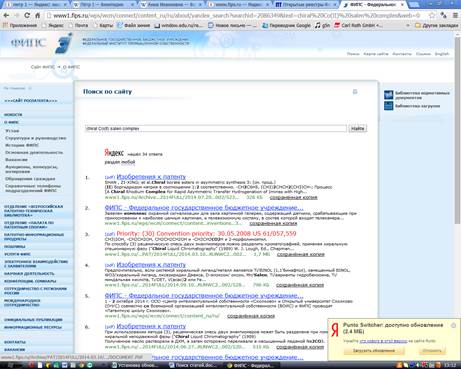Open the Новое письмо bookmark

point(232,25)
